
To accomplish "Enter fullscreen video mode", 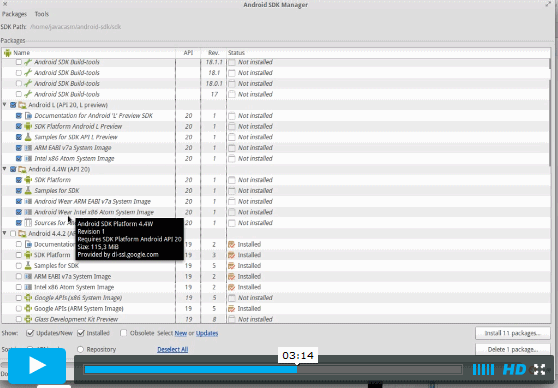I will (x=539, y=369).
